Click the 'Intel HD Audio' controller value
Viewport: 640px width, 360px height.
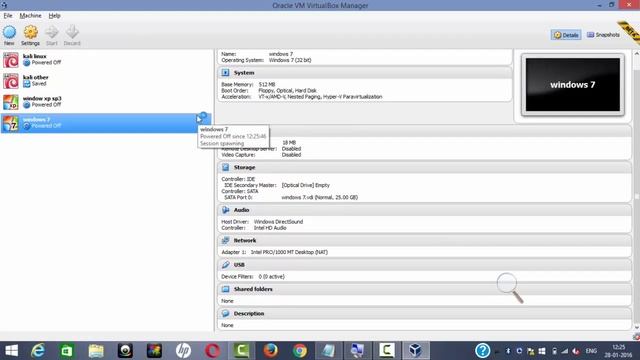(270, 228)
